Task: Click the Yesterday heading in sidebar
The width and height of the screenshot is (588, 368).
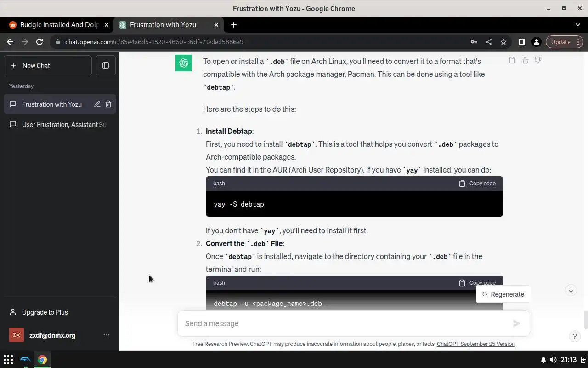Action: pos(21,86)
